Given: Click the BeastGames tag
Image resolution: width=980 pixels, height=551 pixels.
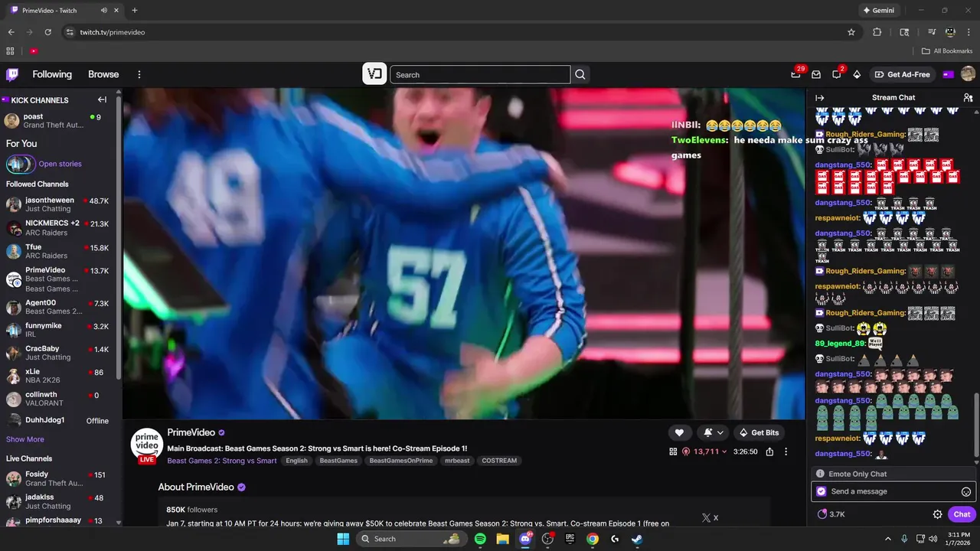Looking at the screenshot, I should (338, 461).
